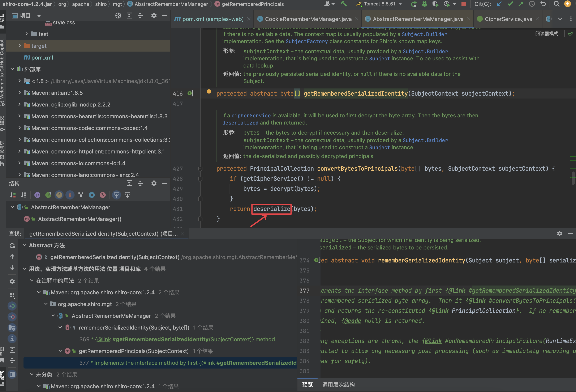Expand all nodes in the project panel

129,16
